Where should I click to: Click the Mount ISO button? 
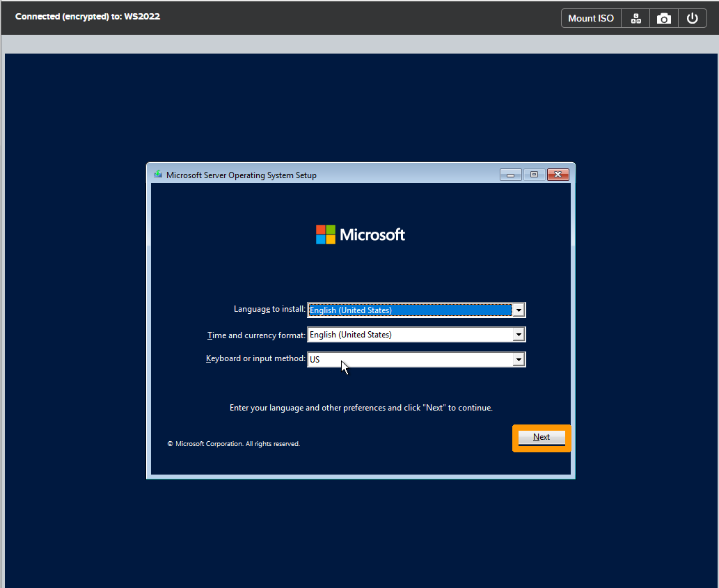[590, 17]
